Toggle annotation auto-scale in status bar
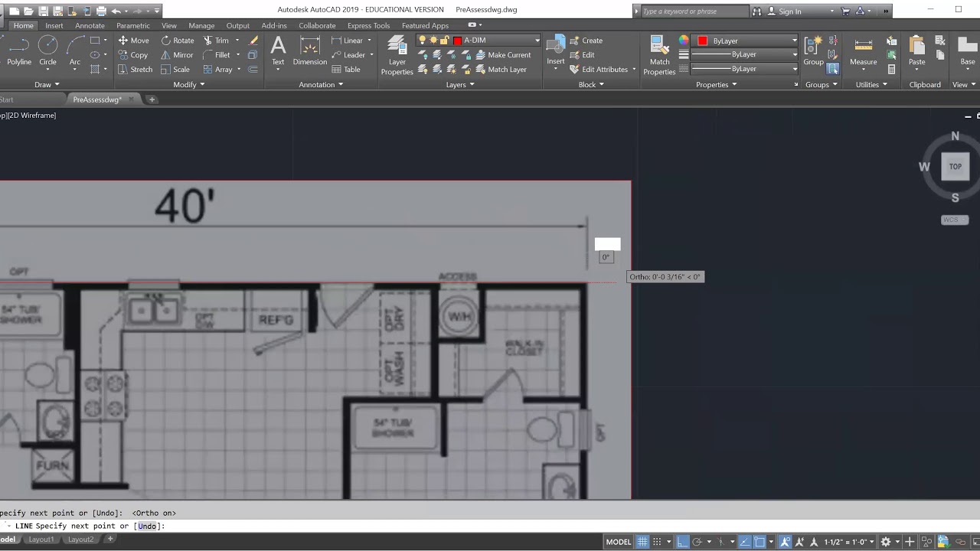The width and height of the screenshot is (980, 551). point(800,542)
